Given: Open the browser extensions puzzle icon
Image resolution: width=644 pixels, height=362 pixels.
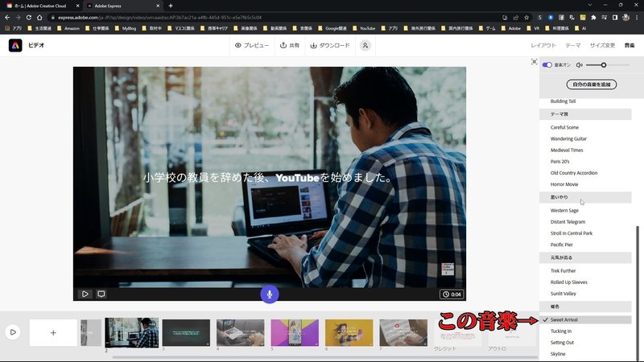Looking at the screenshot, I should (593, 17).
